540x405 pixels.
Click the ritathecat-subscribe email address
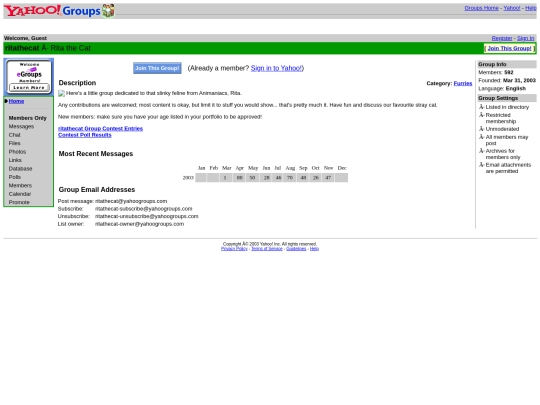coord(144,209)
